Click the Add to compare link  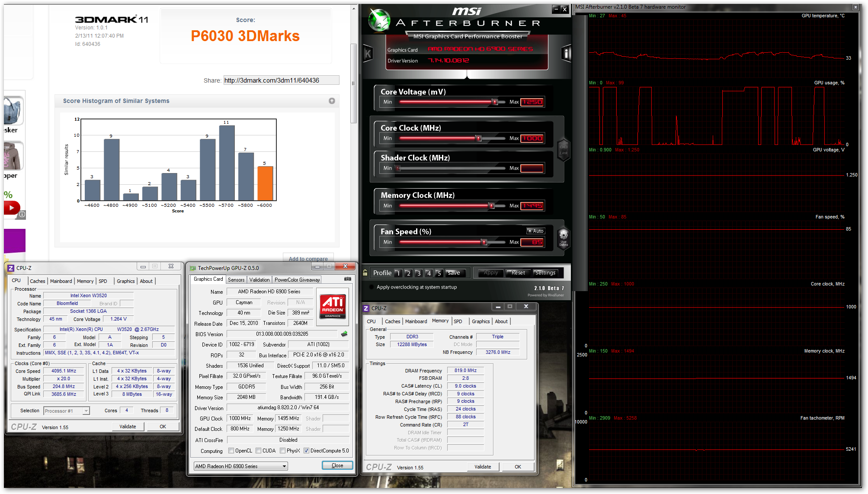[x=308, y=259]
